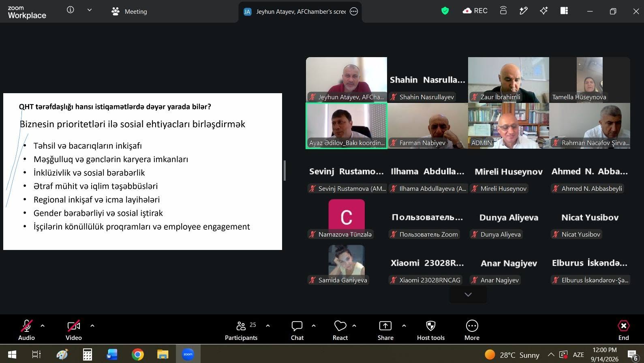Viewport: 644px width, 363px height.
Task: Expand Share options arrow
Action: click(x=404, y=326)
